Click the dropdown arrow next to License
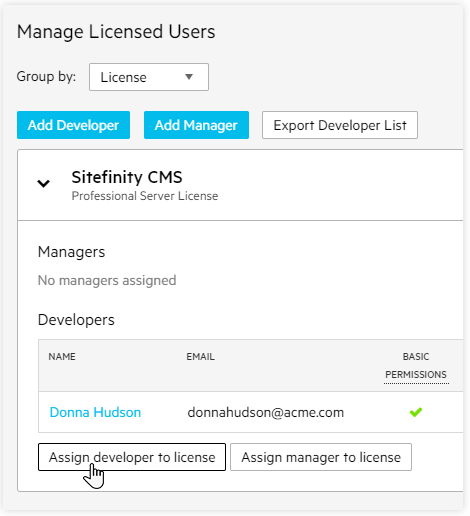470x516 pixels. (189, 77)
